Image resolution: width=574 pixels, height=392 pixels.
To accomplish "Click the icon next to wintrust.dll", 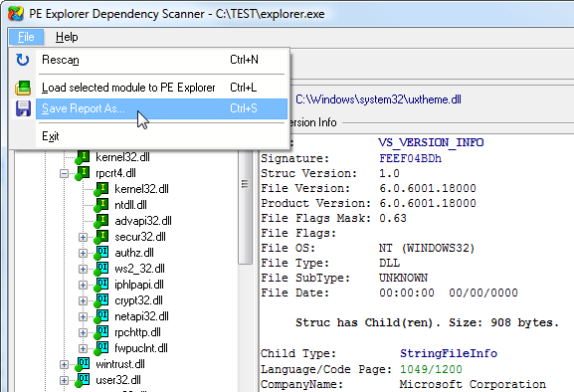I will 83,364.
